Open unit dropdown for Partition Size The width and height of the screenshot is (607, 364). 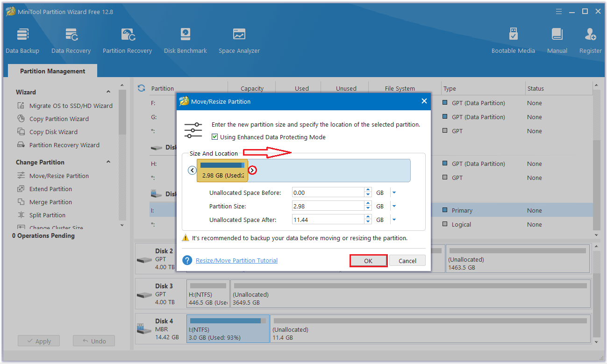click(x=394, y=206)
